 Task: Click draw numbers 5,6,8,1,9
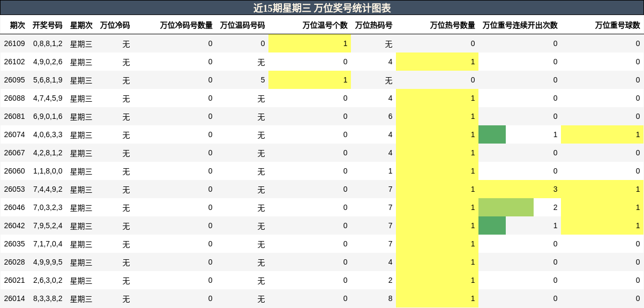pyautogui.click(x=48, y=80)
